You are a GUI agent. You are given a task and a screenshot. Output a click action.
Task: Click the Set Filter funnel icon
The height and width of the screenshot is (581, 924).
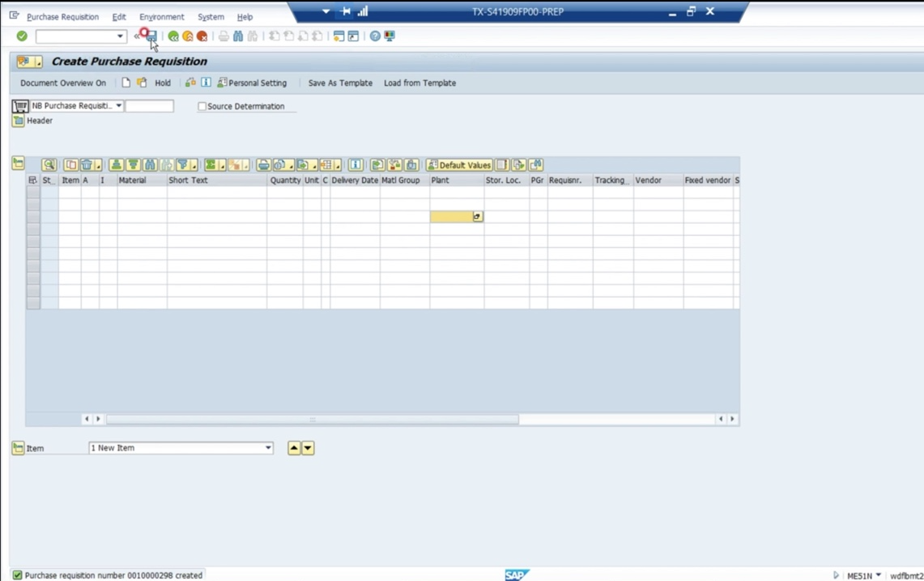pyautogui.click(x=183, y=164)
